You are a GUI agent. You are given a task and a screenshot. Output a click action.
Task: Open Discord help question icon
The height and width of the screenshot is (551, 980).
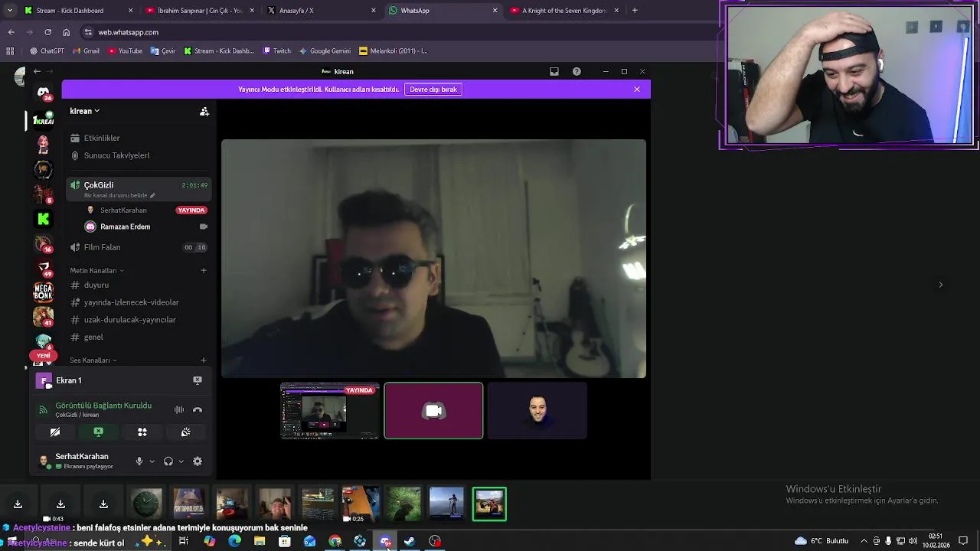[577, 71]
